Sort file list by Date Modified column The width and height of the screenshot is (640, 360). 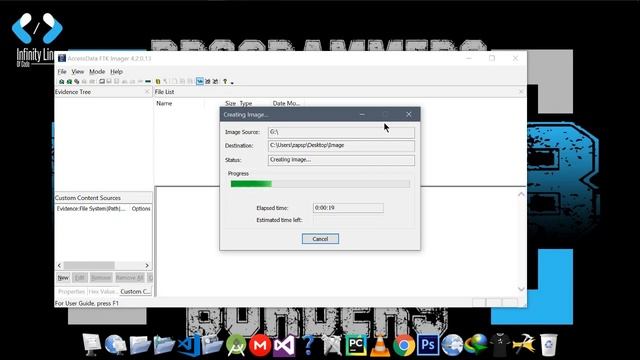[286, 103]
